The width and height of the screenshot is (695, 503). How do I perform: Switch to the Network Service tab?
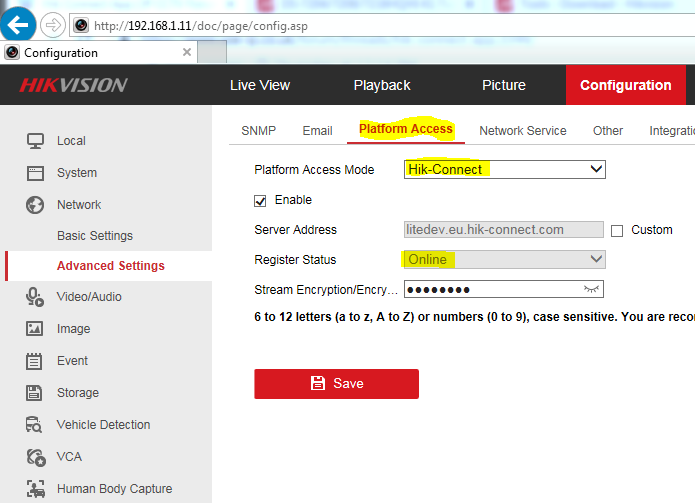coord(522,131)
